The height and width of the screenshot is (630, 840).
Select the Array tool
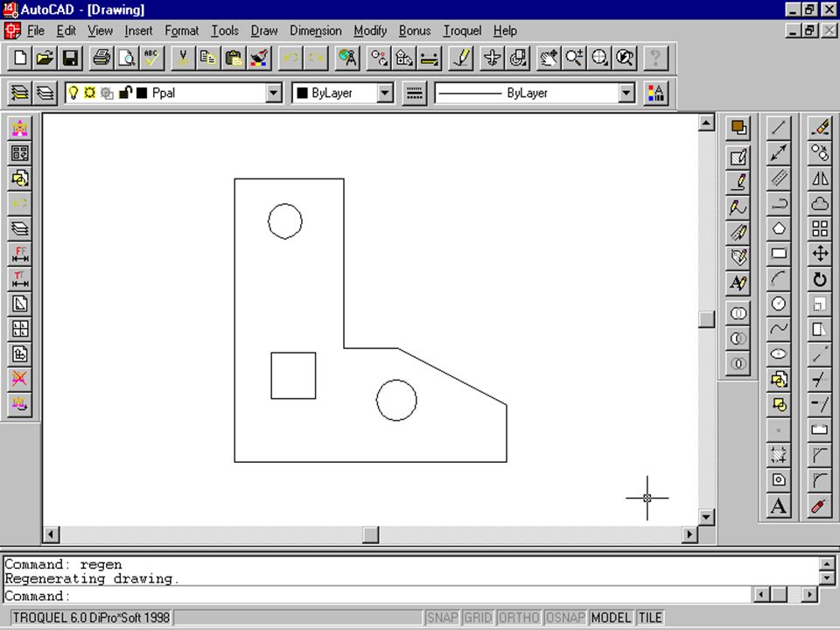pos(820,228)
